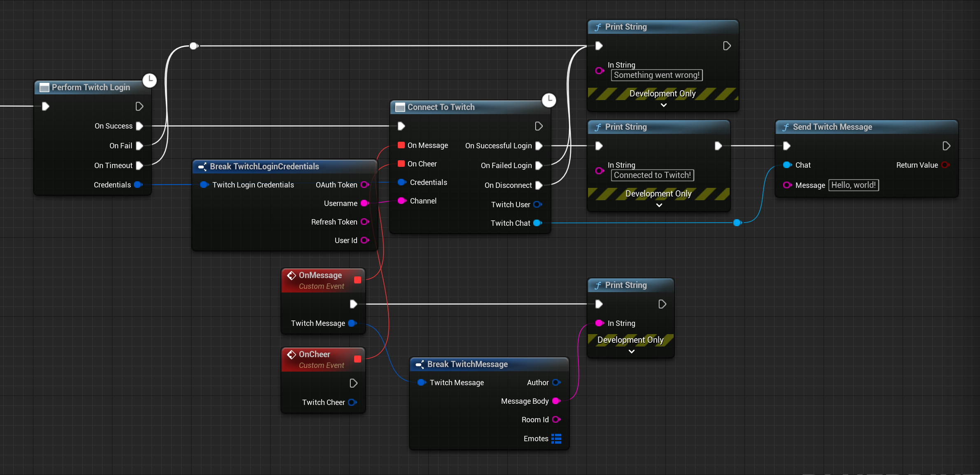Click the custom event icon on OnCheer node

coord(292,354)
